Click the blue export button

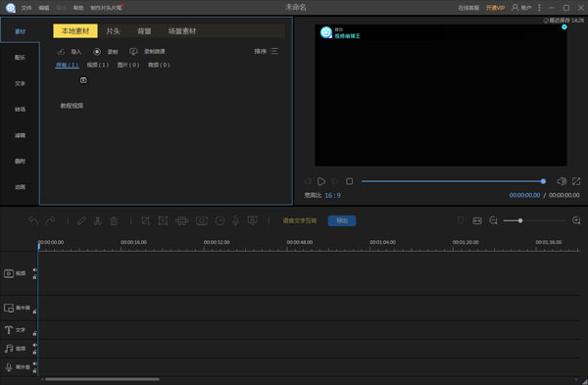(342, 220)
